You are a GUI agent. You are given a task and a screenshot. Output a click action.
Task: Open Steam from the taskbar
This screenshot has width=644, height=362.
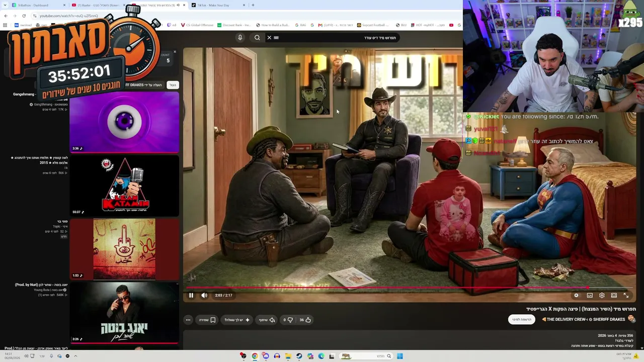[299, 356]
